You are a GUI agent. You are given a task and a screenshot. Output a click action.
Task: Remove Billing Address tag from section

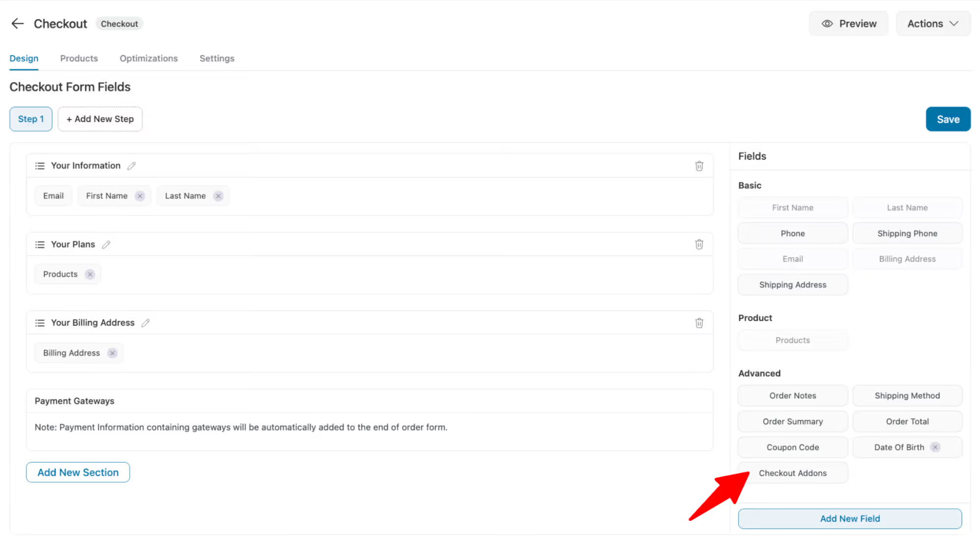(x=112, y=352)
